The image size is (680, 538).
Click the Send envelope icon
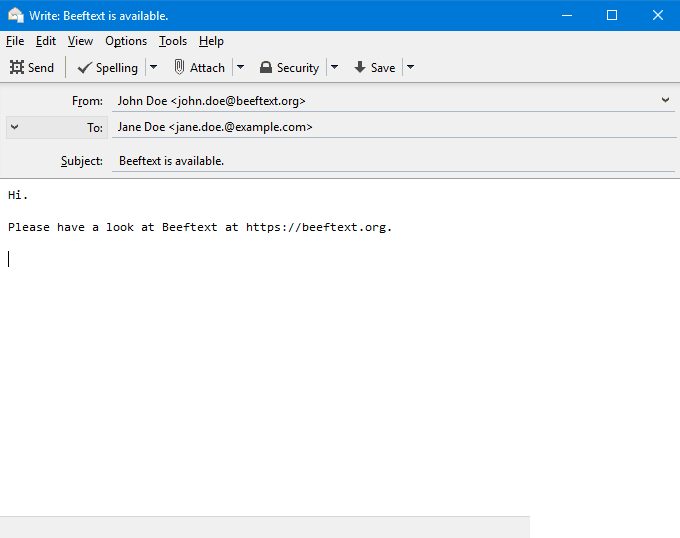(x=17, y=67)
